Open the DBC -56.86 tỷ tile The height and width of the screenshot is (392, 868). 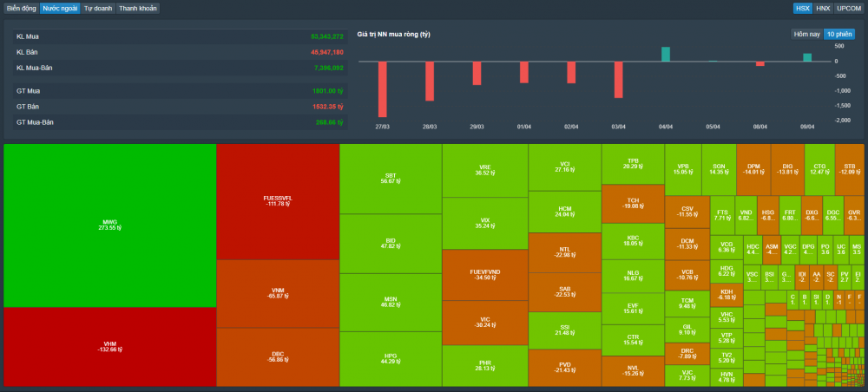coord(278,357)
